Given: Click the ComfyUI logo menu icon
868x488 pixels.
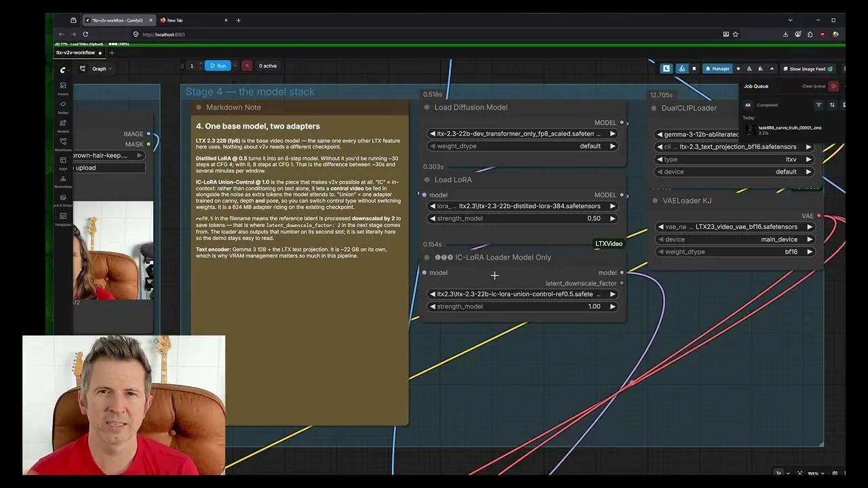Looking at the screenshot, I should [63, 69].
